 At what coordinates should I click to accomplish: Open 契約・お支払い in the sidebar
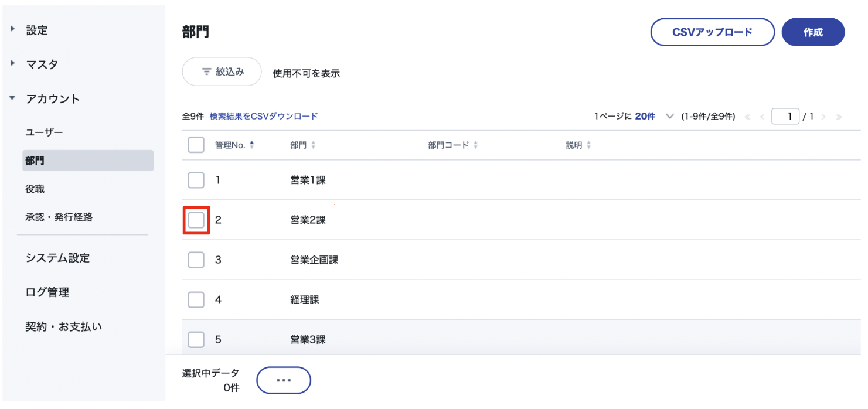[63, 326]
